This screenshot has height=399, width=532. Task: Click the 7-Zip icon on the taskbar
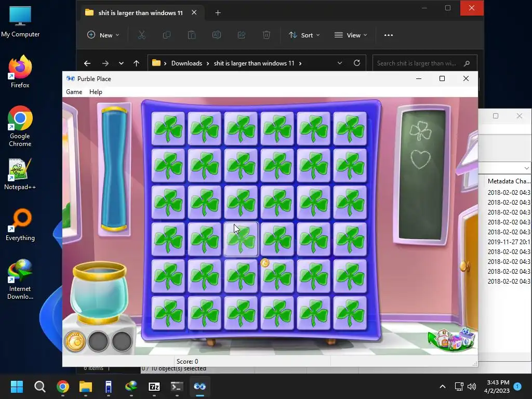click(x=154, y=387)
